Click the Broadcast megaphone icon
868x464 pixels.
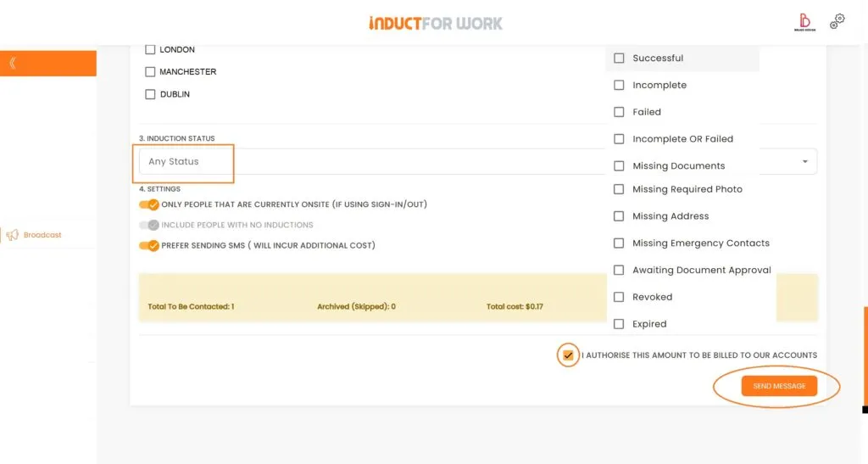12,235
